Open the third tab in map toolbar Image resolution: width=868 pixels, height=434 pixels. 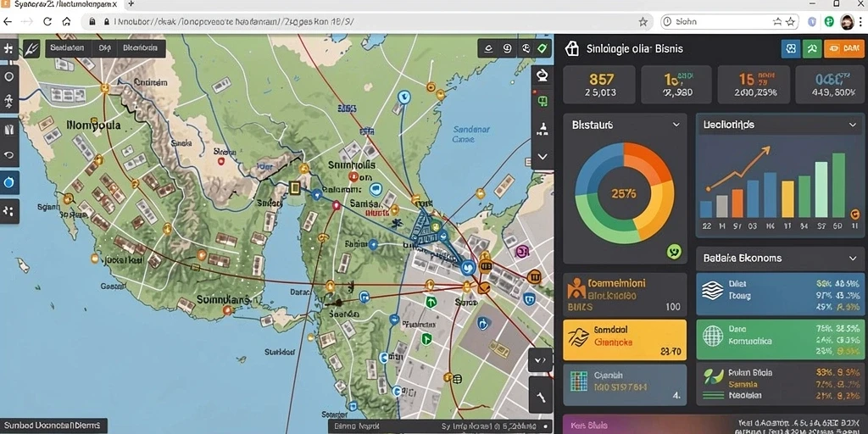141,48
